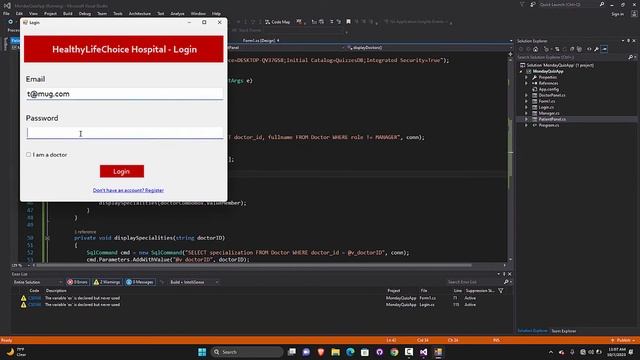
Task: Open the 'Don't have an account? Register' link
Action: (x=128, y=190)
